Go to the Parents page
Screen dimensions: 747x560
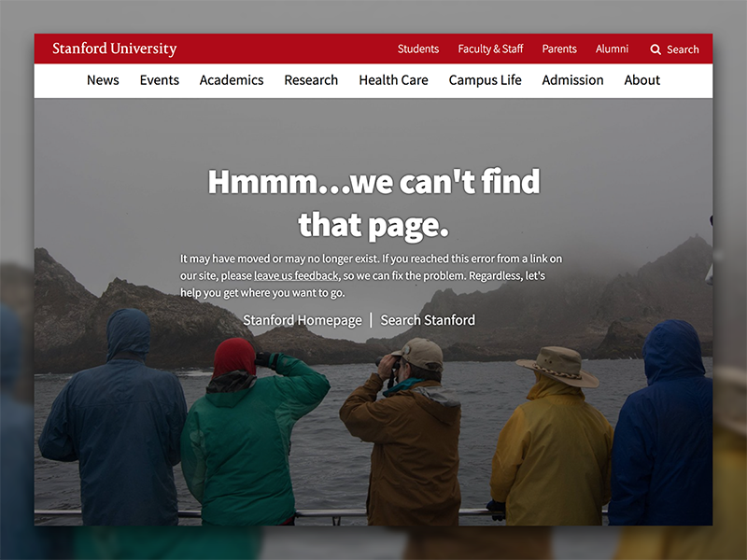pos(559,49)
